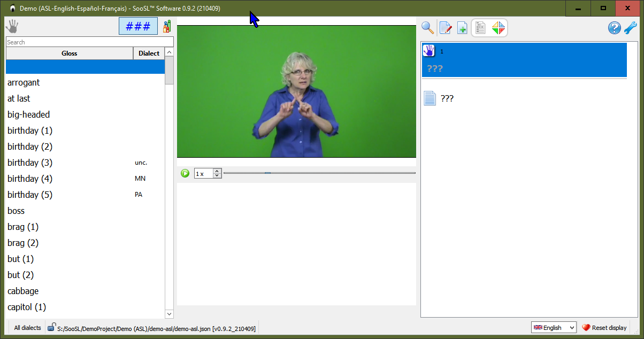The height and width of the screenshot is (339, 644).
Task: Click the 1 x playback speed field
Action: (203, 173)
